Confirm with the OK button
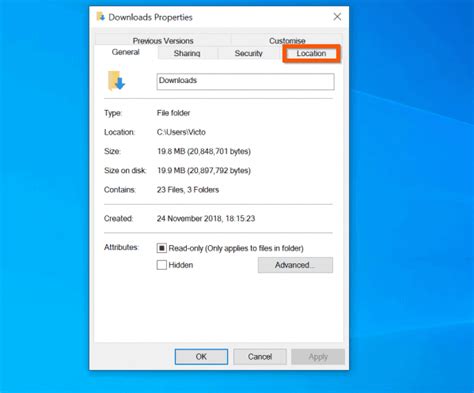474x393 pixels. [x=201, y=357]
